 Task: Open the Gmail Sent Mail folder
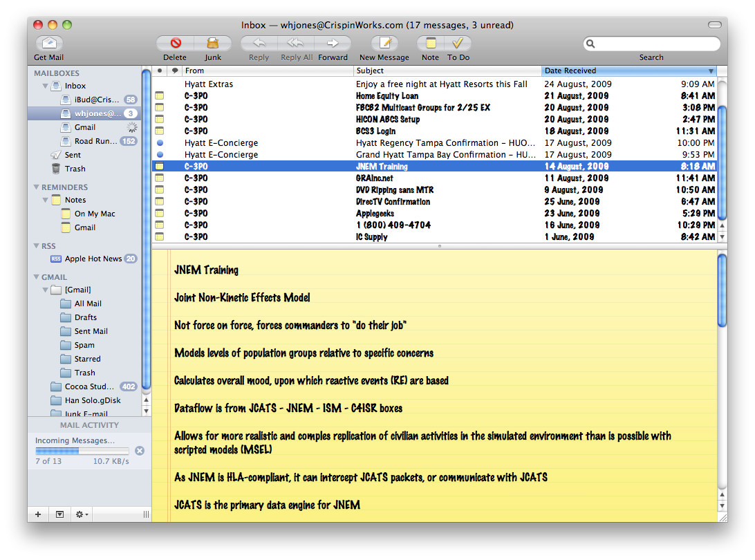[85, 331]
